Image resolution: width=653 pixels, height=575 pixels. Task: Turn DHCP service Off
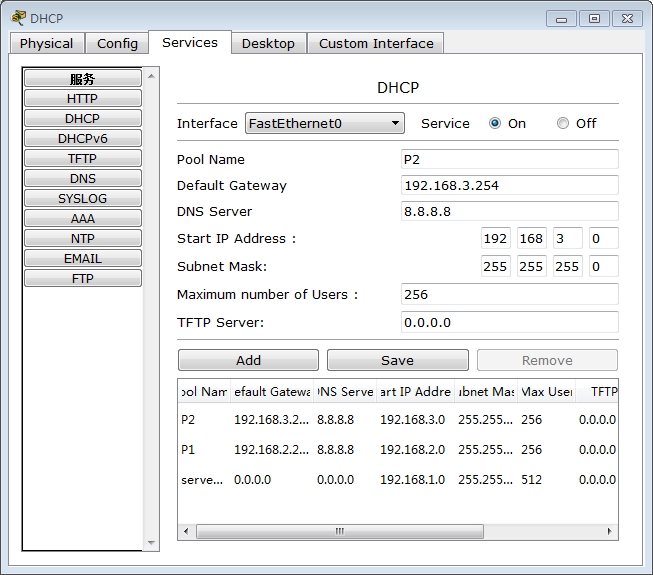click(563, 123)
